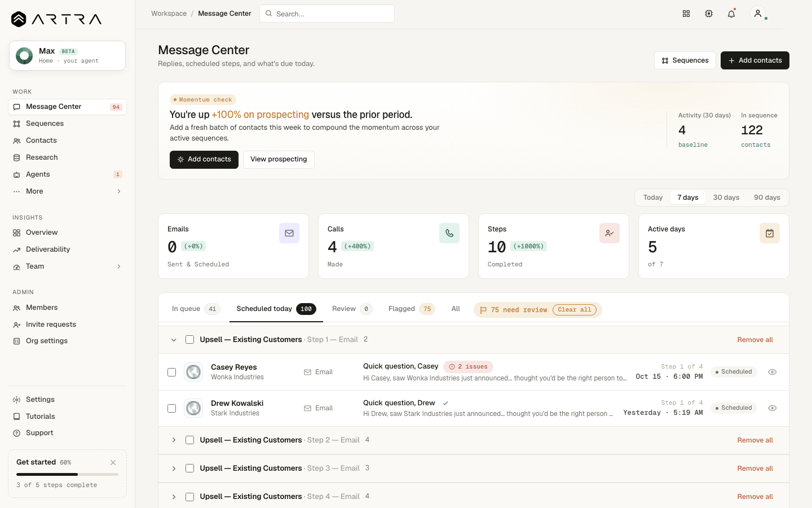Go to Contacts in sidebar
The height and width of the screenshot is (508, 812).
tap(67, 141)
